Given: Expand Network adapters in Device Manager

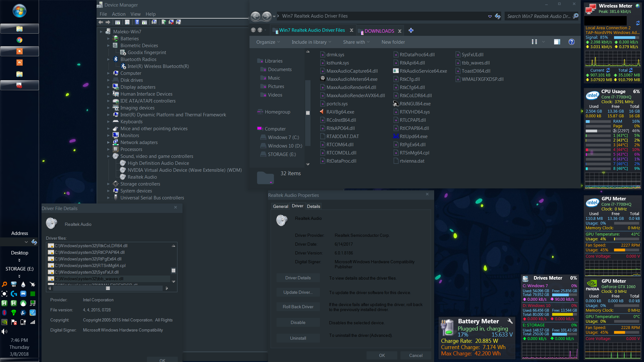Looking at the screenshot, I should coord(109,142).
